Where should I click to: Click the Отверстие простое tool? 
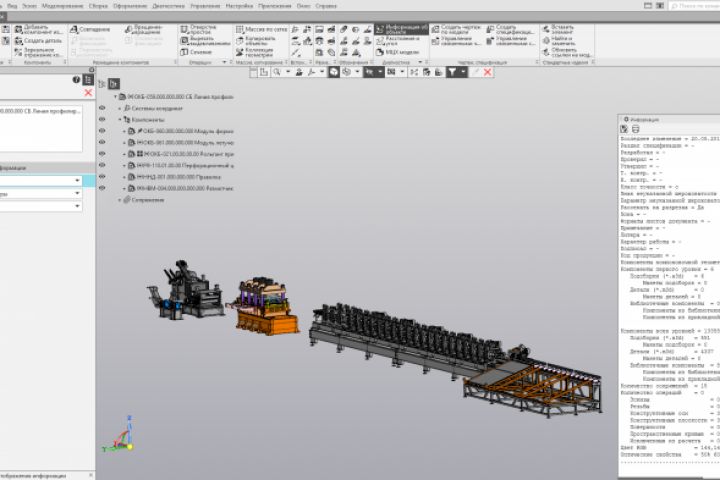tap(198, 30)
